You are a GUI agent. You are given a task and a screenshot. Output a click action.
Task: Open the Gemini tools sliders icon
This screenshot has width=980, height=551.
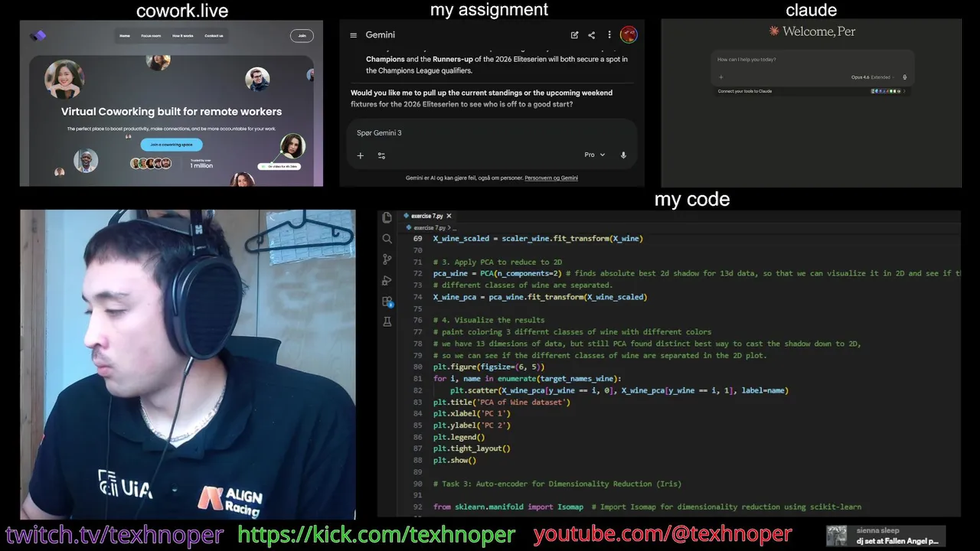[x=381, y=155]
